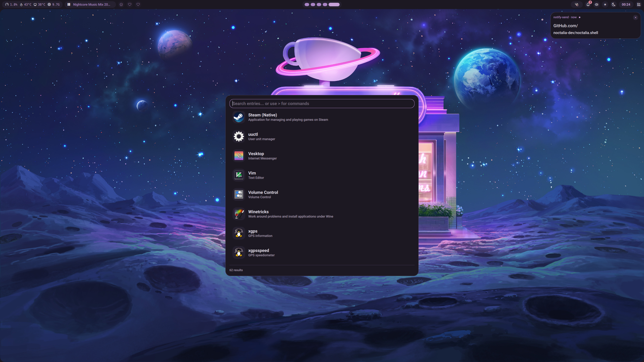Open notifications bell with badge
This screenshot has height=362, width=644.
pyautogui.click(x=588, y=5)
